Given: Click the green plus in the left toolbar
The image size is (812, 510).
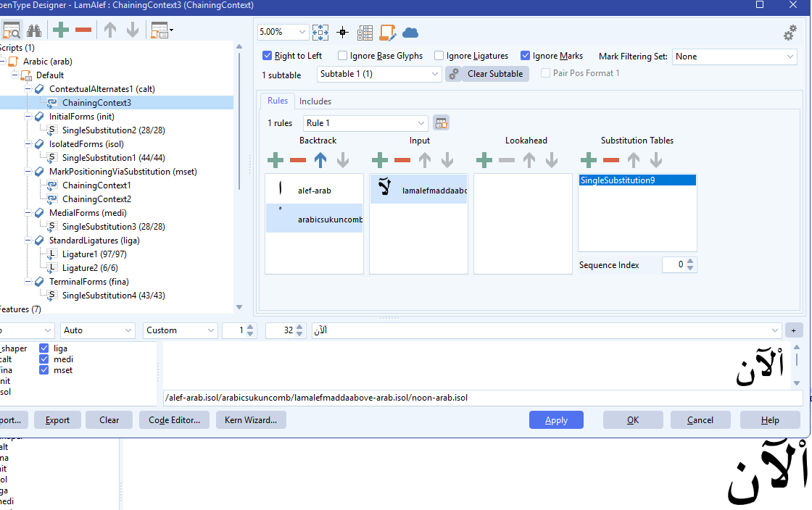Looking at the screenshot, I should 61,30.
